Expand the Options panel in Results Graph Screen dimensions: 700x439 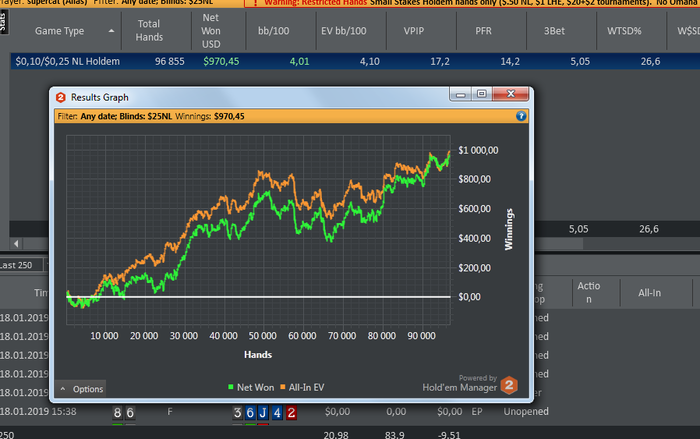point(80,389)
